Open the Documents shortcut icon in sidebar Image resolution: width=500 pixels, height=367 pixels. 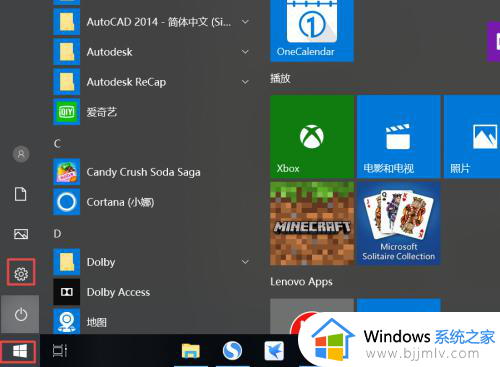(20, 194)
